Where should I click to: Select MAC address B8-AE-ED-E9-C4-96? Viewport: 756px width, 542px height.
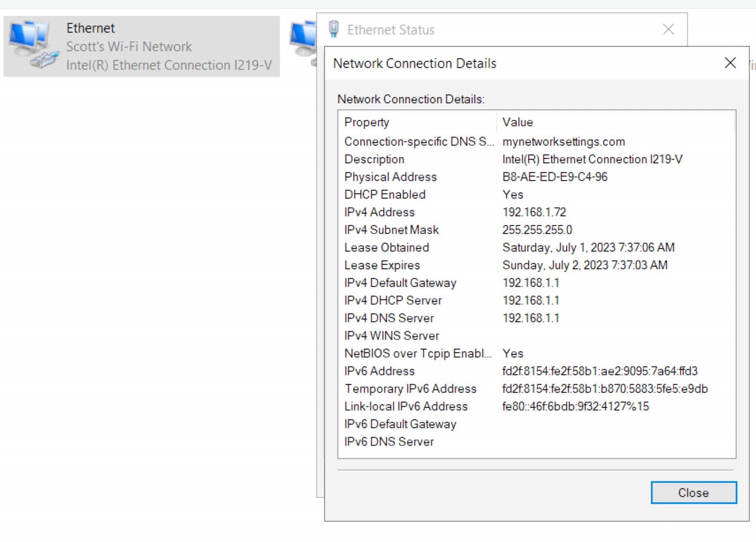555,177
